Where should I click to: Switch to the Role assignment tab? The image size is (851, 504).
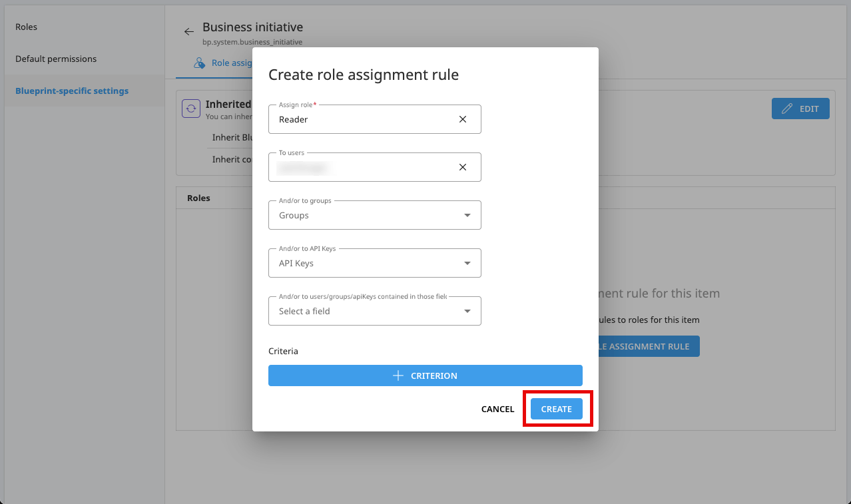[x=231, y=63]
